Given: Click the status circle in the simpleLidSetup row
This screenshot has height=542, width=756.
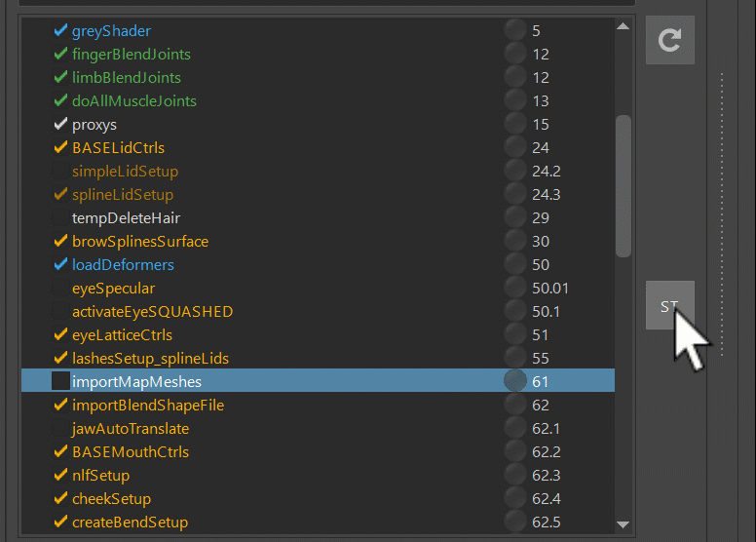Looking at the screenshot, I should pyautogui.click(x=515, y=171).
